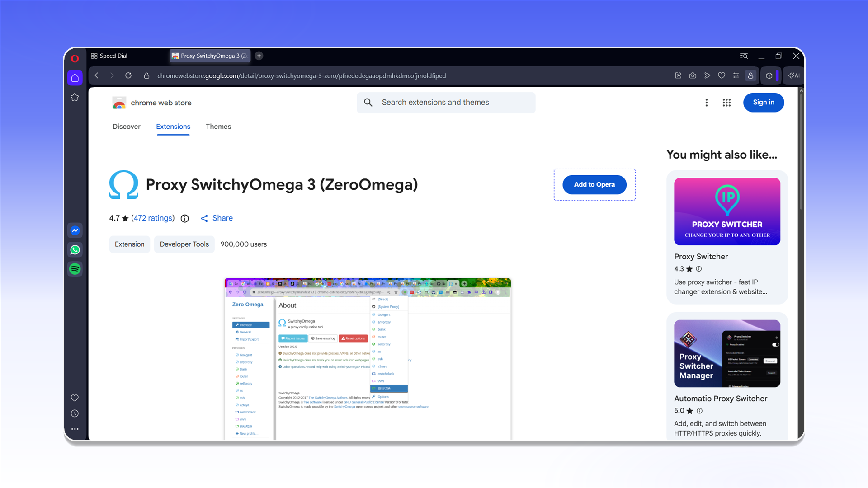
Task: Open the Proxy Switcher card image
Action: point(727,211)
